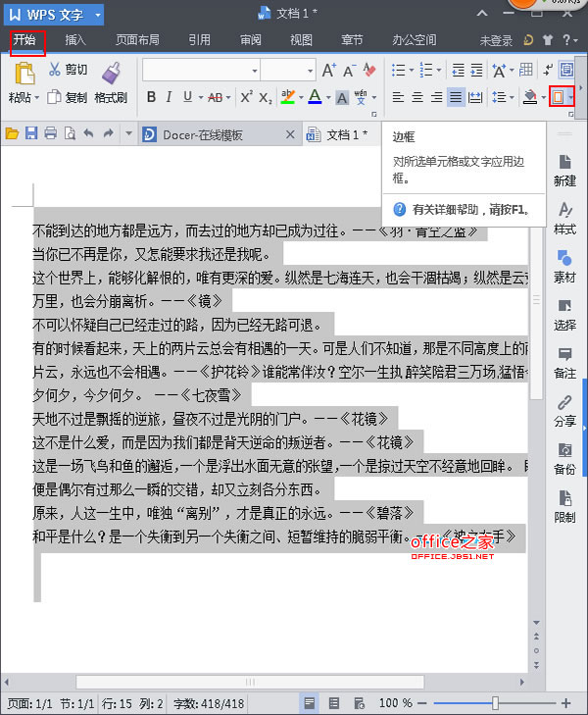This screenshot has width=588, height=715.
Task: Open the font size dropdown
Action: pos(308,70)
